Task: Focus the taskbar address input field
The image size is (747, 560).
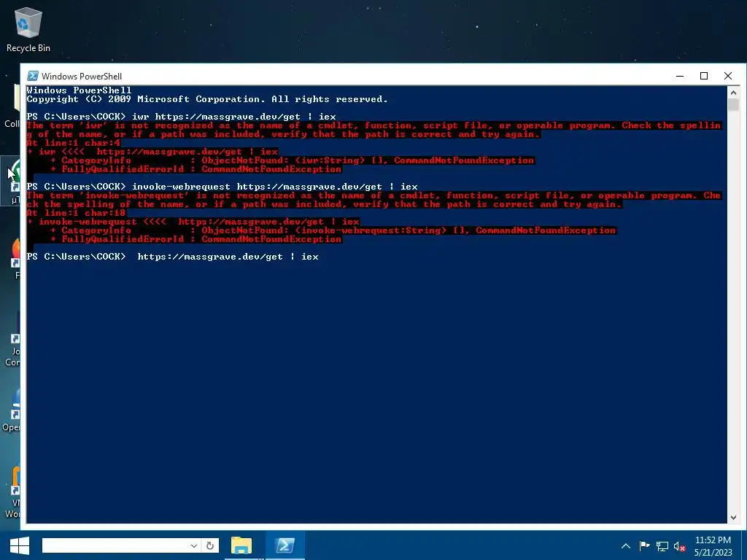Action: (115, 545)
